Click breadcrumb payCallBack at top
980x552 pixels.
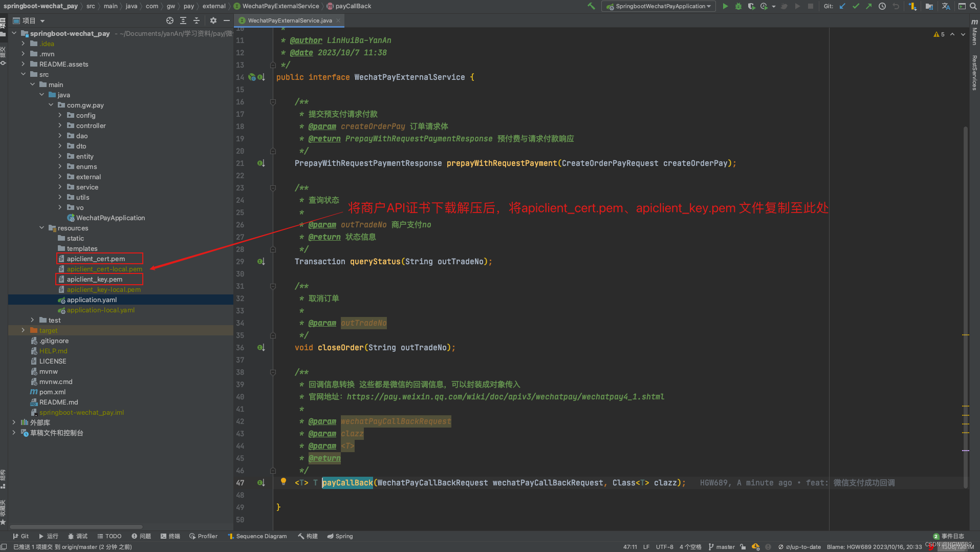click(x=349, y=6)
